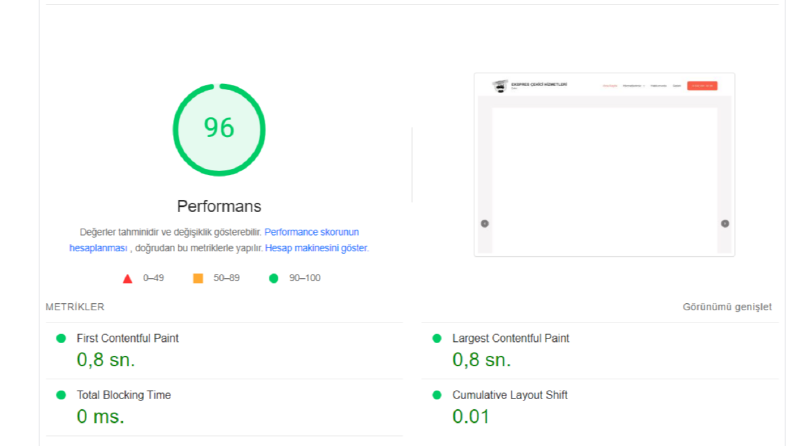Viewport: 793px width, 446px height.
Task: Click the green dot beside Cumulative Layout Shift
Action: click(x=437, y=395)
